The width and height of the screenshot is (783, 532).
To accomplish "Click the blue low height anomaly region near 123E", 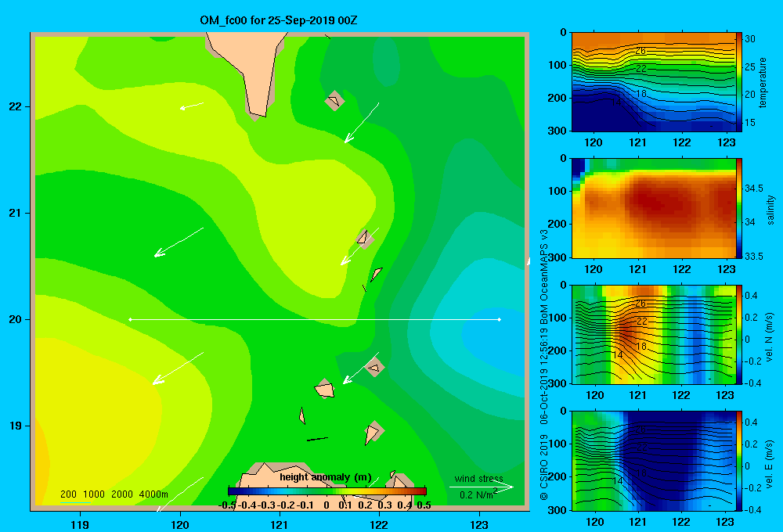I will pyautogui.click(x=494, y=340).
